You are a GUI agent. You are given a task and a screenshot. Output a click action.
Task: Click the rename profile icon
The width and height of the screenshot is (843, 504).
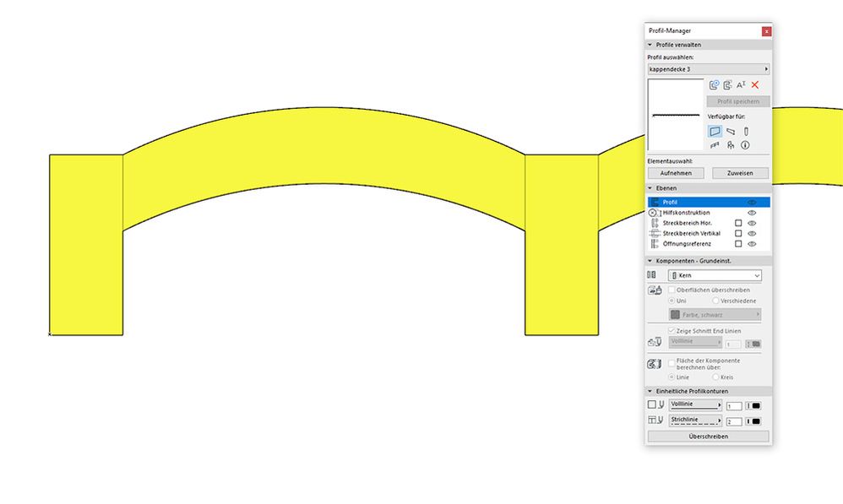[741, 85]
